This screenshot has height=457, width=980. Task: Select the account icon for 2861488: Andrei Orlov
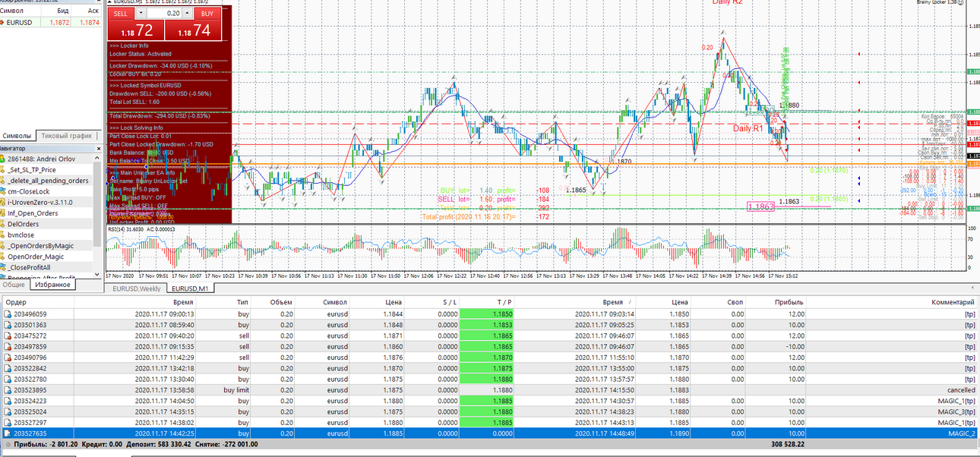click(3, 159)
